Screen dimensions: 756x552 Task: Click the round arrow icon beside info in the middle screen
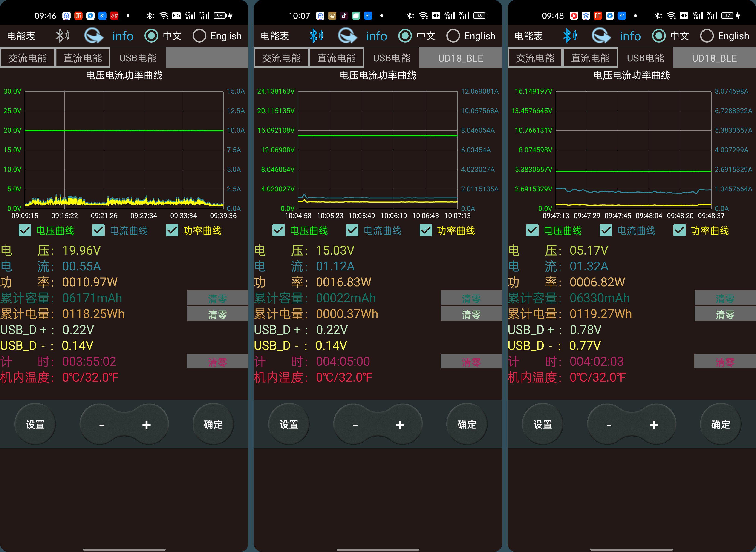pyautogui.click(x=347, y=36)
